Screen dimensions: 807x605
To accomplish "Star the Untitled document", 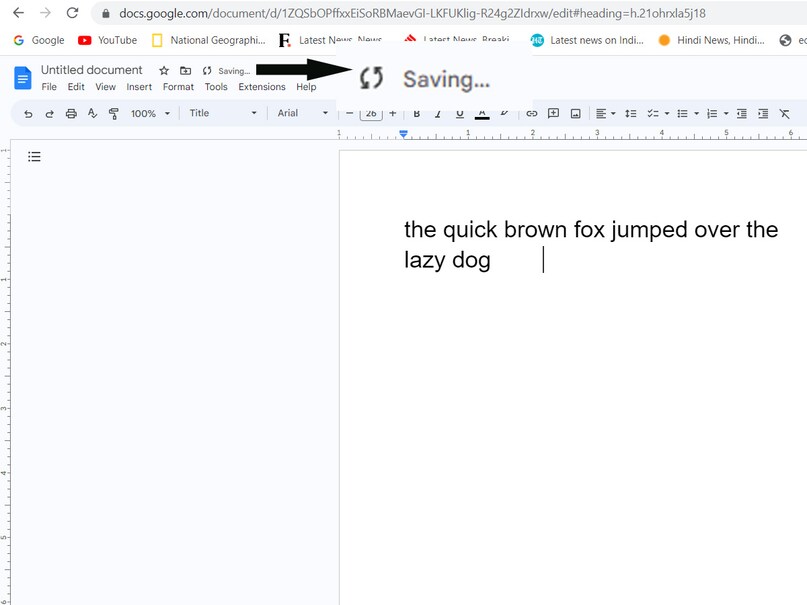I will point(164,71).
